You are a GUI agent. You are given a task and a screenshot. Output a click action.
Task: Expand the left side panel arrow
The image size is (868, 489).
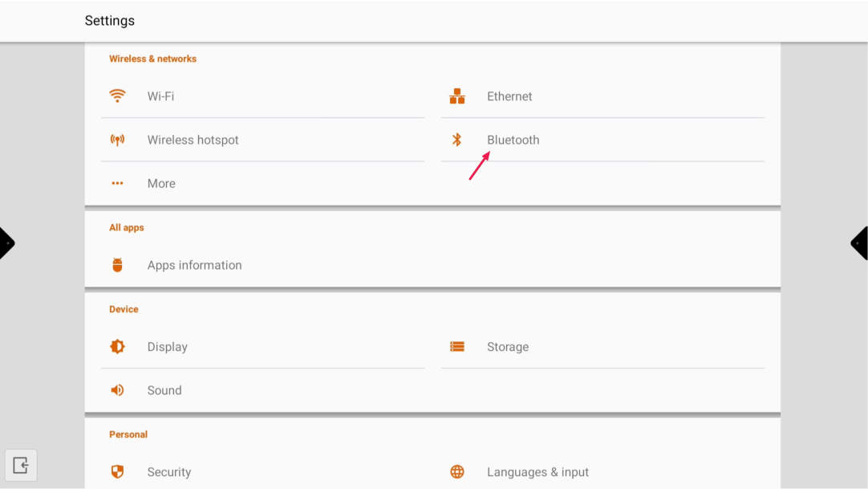(x=6, y=243)
